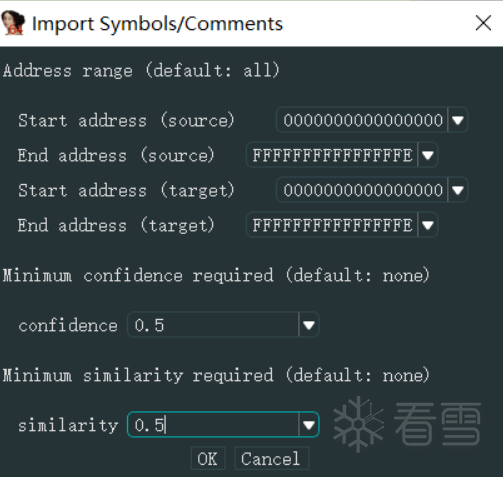Open the Start address (target) dropdown arrow
The width and height of the screenshot is (503, 477).
pyautogui.click(x=458, y=190)
